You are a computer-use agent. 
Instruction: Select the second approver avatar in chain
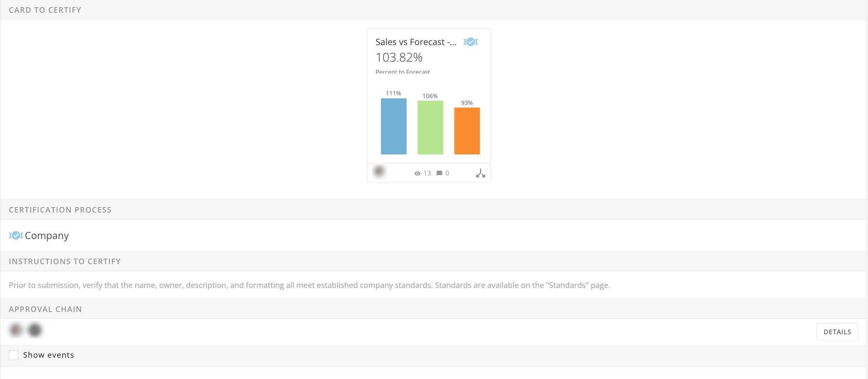[35, 330]
